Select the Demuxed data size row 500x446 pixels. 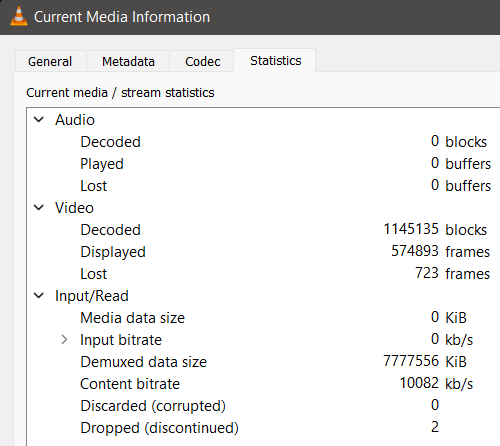[263, 362]
